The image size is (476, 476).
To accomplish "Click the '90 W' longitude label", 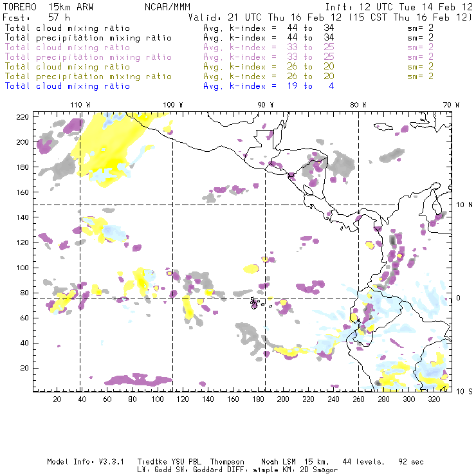I will click(266, 105).
